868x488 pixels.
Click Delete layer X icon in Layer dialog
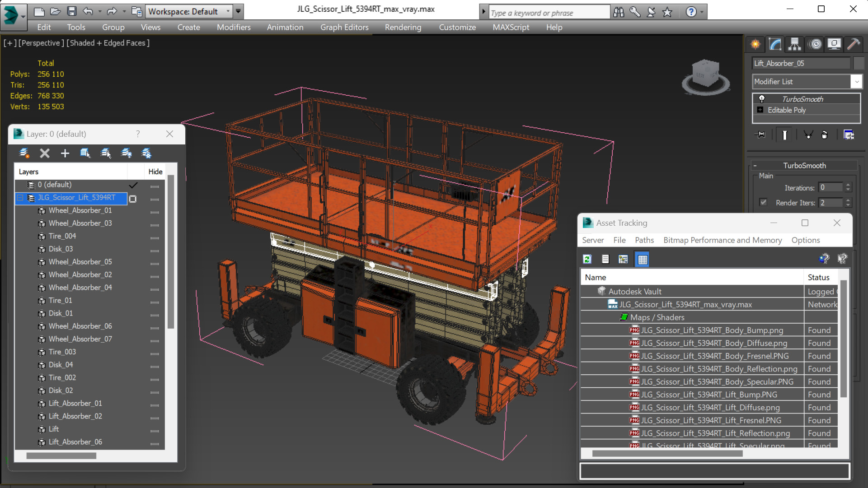[44, 153]
